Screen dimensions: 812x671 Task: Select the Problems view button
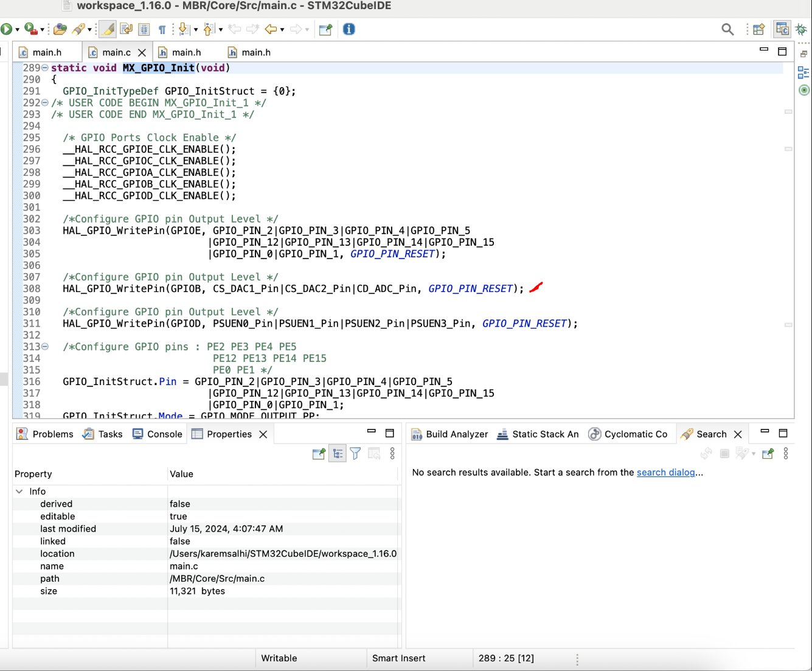click(45, 434)
